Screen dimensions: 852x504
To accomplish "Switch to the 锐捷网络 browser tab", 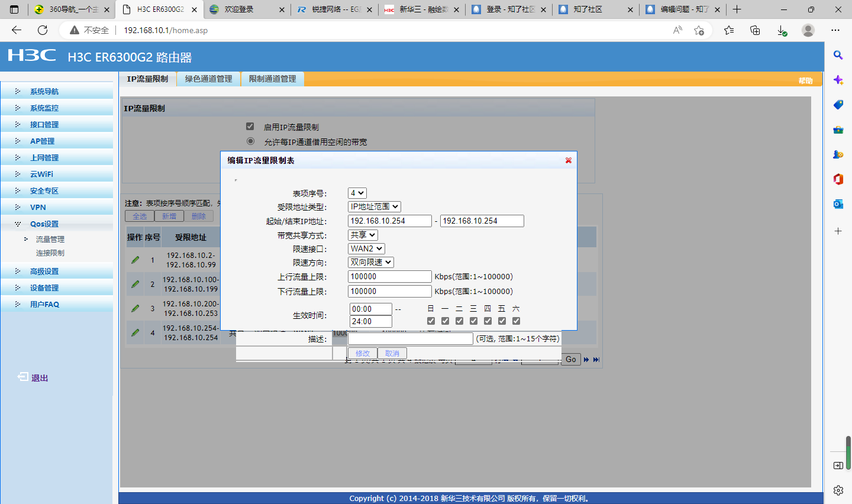I will pos(334,9).
